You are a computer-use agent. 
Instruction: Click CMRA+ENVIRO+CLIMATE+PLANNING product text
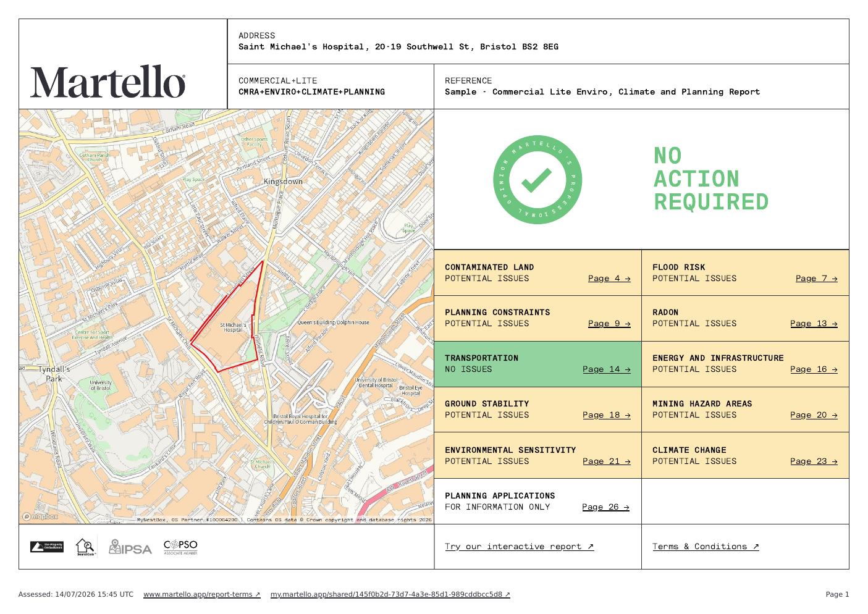click(x=311, y=92)
